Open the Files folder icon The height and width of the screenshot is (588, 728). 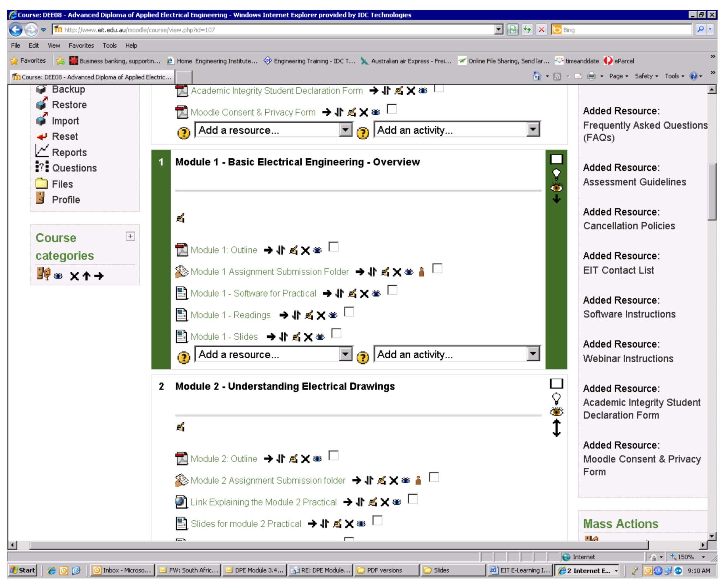(x=41, y=184)
